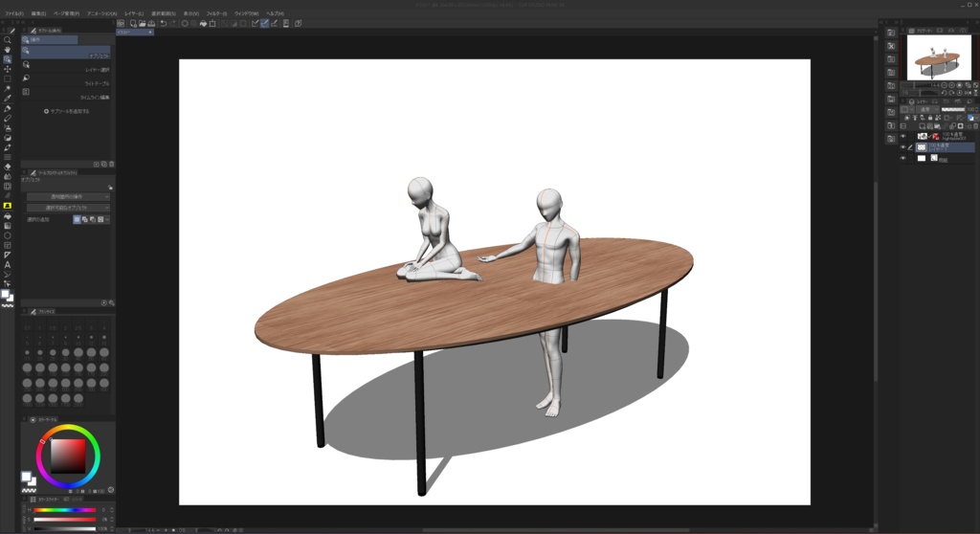Toggle the snap to ruler button in command bar

point(255,23)
